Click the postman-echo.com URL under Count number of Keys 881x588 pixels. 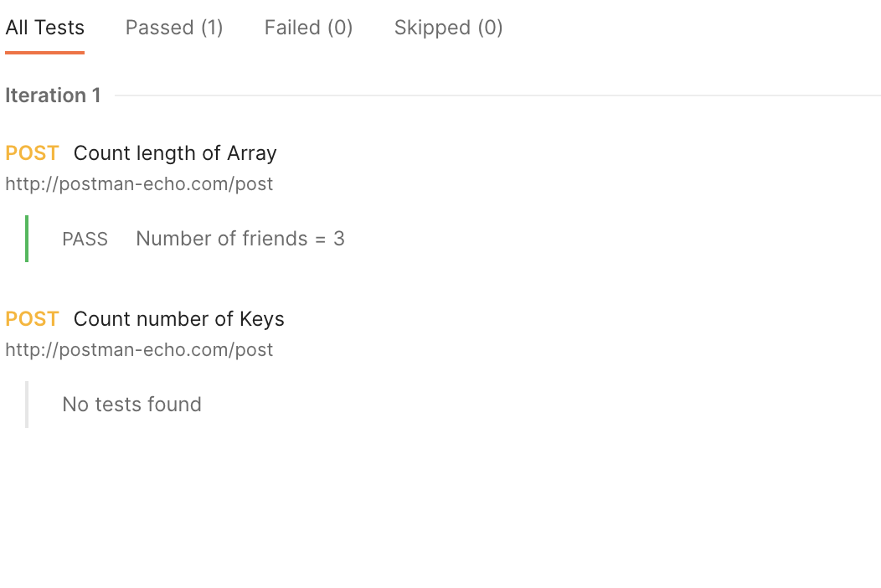[139, 349]
